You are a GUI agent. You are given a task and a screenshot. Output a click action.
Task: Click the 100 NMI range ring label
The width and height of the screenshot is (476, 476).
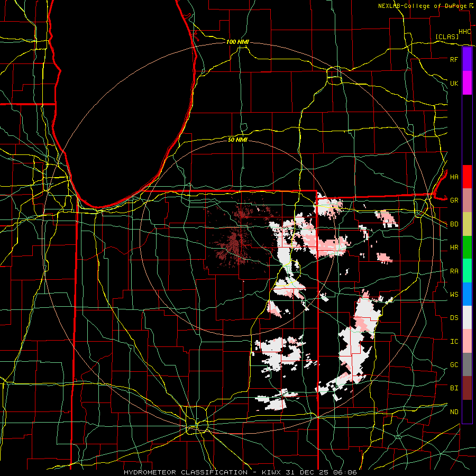(237, 42)
